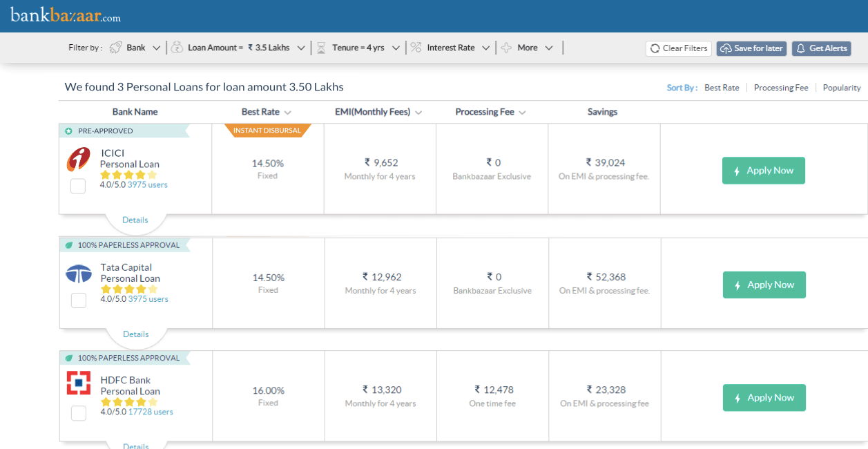Apply Now for the ICICI Personal Loan
868x449 pixels.
pos(763,171)
